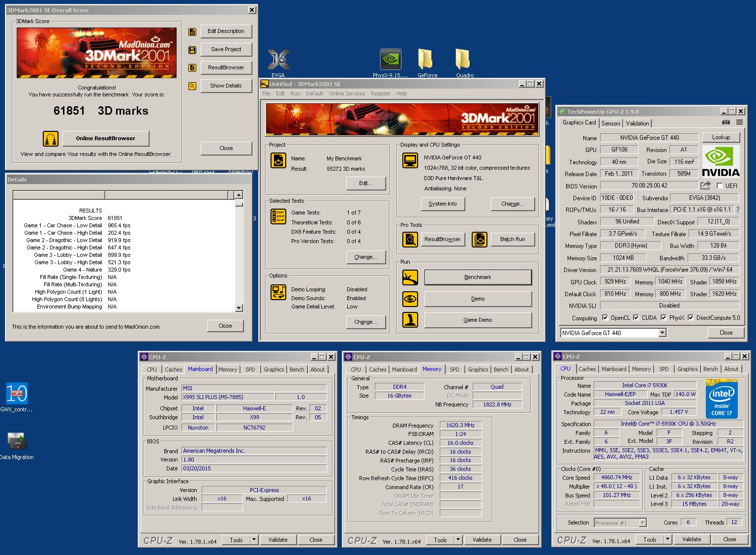Click the Demo eye icon

point(410,299)
